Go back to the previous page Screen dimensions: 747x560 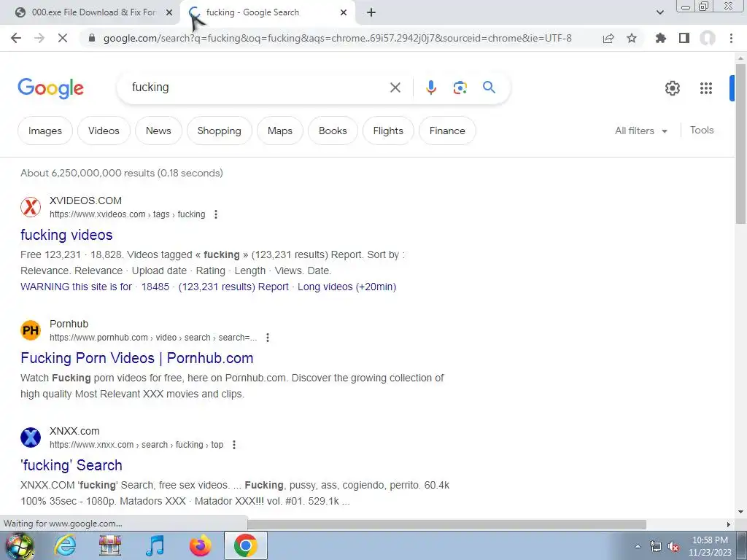[16, 38]
